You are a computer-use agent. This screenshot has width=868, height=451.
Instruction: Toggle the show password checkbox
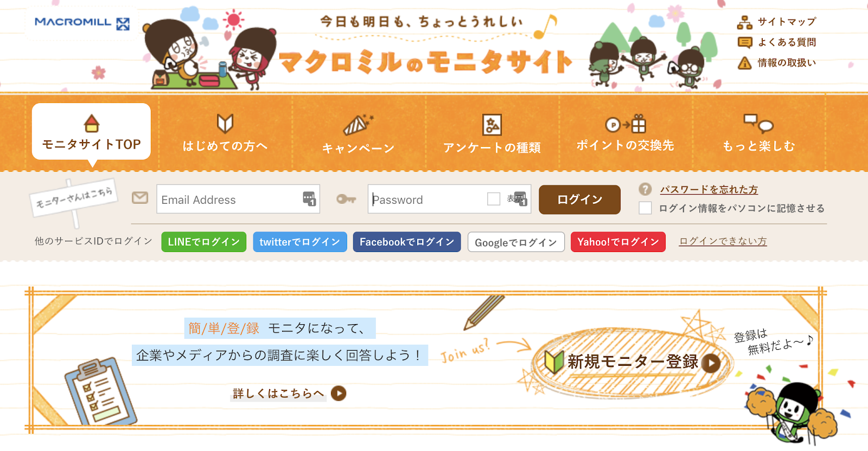coord(494,199)
